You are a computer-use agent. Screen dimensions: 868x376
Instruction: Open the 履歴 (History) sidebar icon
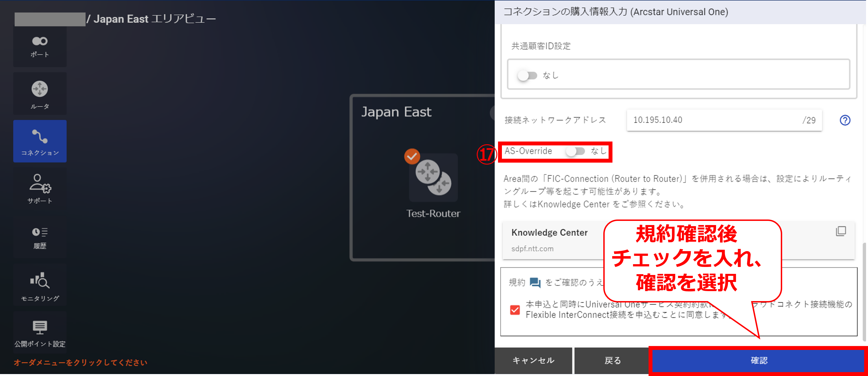[x=40, y=237]
